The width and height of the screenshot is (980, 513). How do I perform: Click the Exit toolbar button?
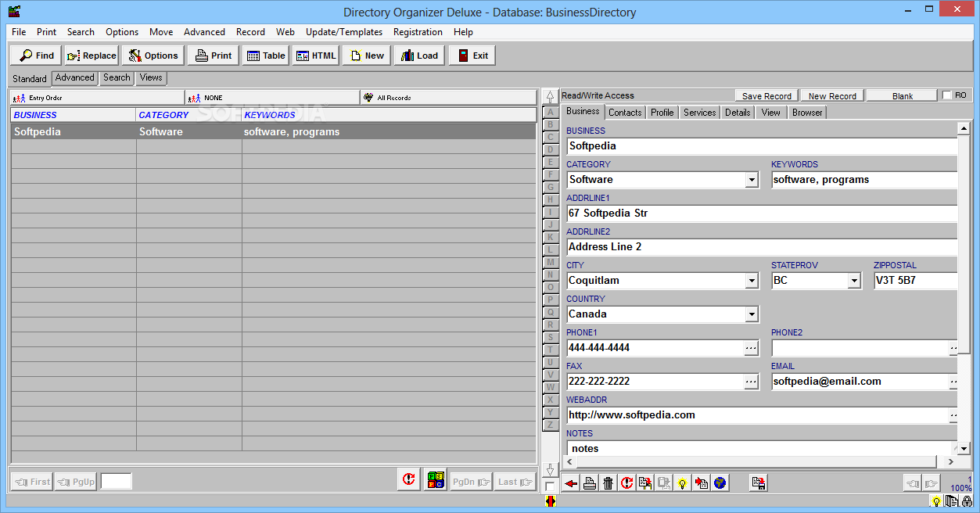tap(472, 56)
